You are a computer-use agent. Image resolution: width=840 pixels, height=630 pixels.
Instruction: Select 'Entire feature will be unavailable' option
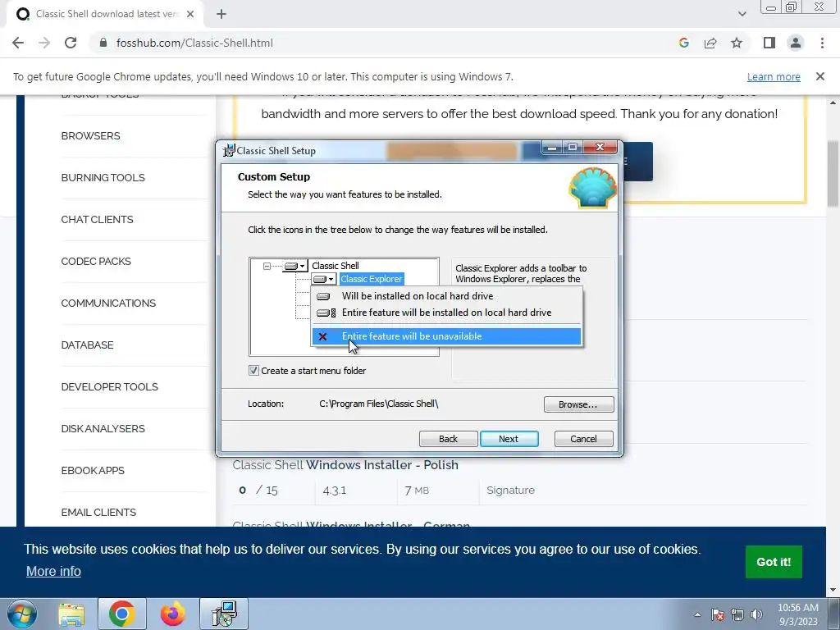pyautogui.click(x=446, y=336)
